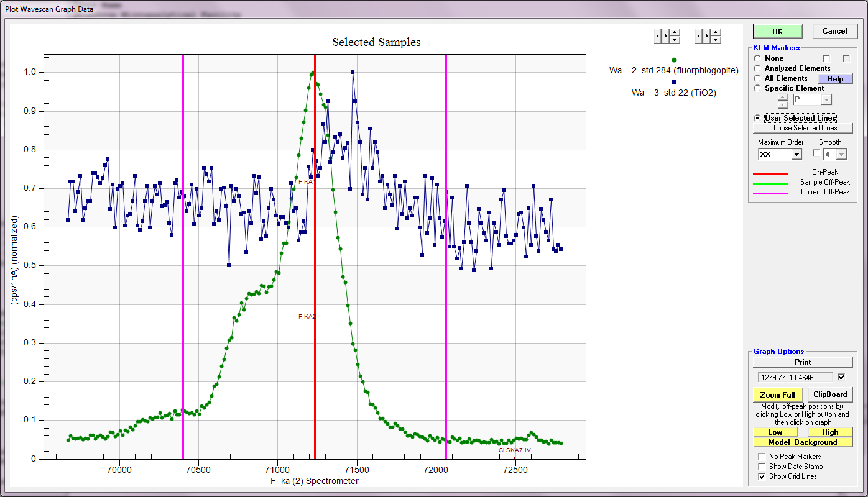Click left arrow in the first scroll button group

pyautogui.click(x=658, y=36)
